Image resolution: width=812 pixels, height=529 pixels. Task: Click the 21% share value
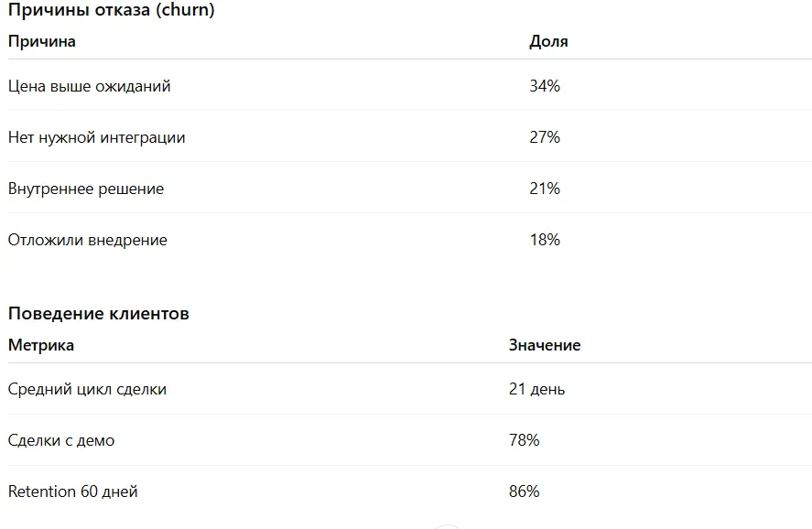[545, 188]
